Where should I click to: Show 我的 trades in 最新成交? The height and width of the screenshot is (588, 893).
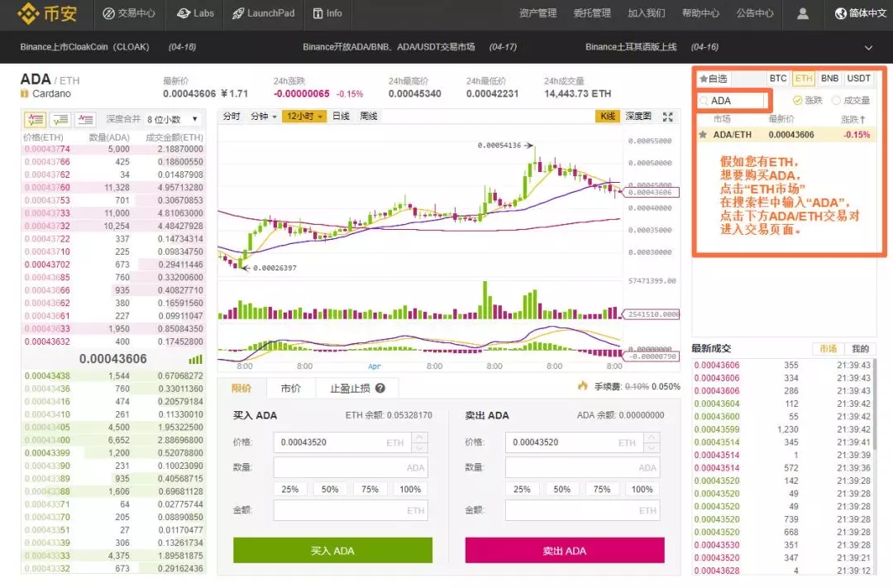point(860,349)
